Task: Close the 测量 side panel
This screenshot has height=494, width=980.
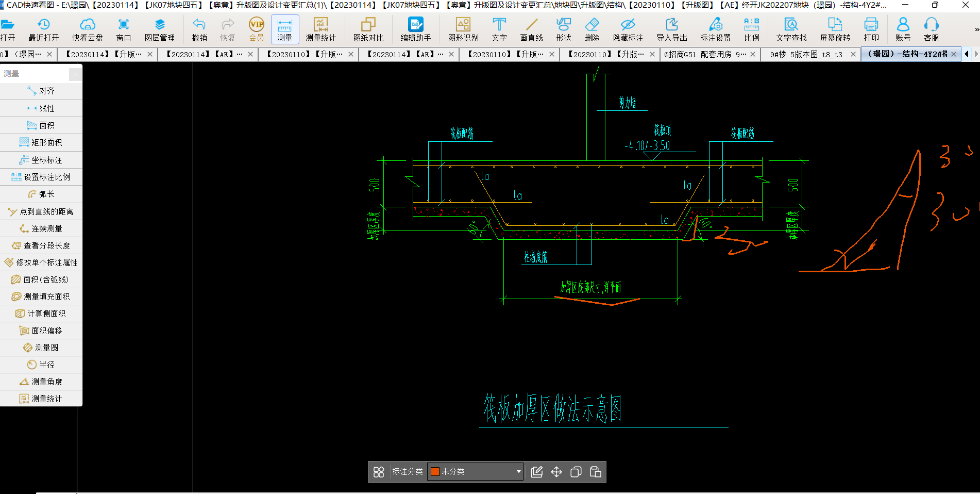Action: (x=76, y=74)
